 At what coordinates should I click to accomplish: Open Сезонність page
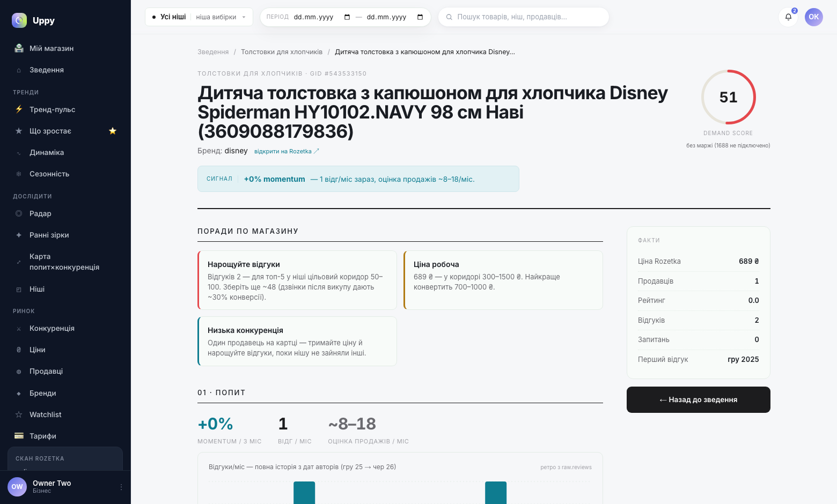65,174
